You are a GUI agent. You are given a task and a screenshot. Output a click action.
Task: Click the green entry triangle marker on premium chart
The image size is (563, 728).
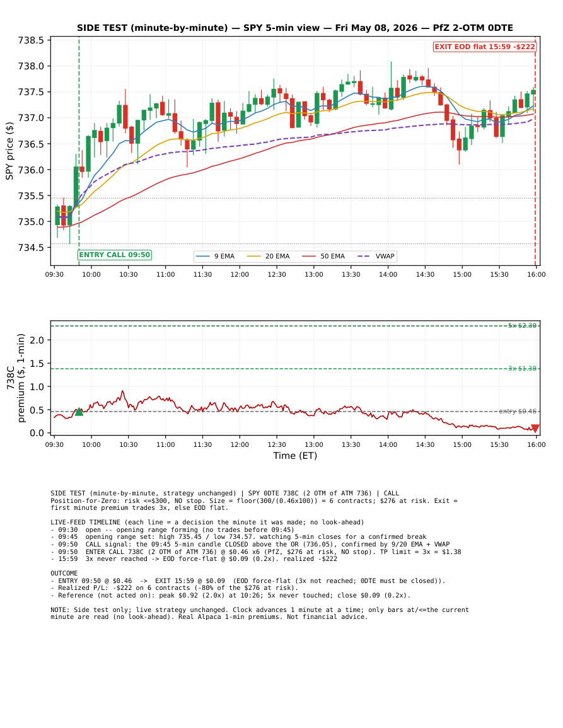click(x=79, y=412)
